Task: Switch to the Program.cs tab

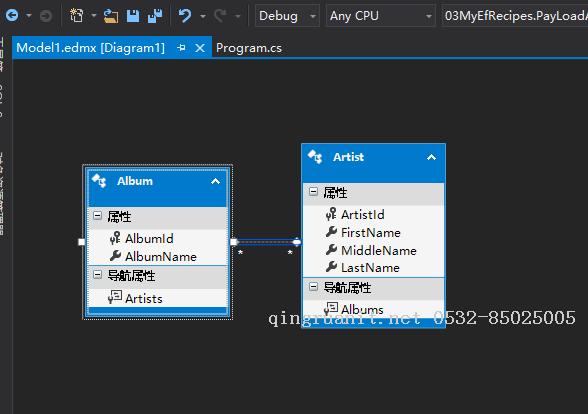Action: tap(249, 48)
